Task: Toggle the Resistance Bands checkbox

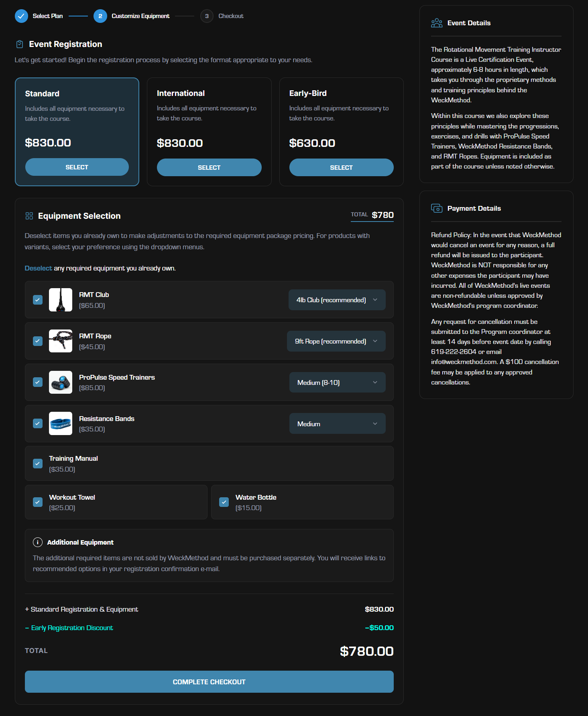Action: 38,423
